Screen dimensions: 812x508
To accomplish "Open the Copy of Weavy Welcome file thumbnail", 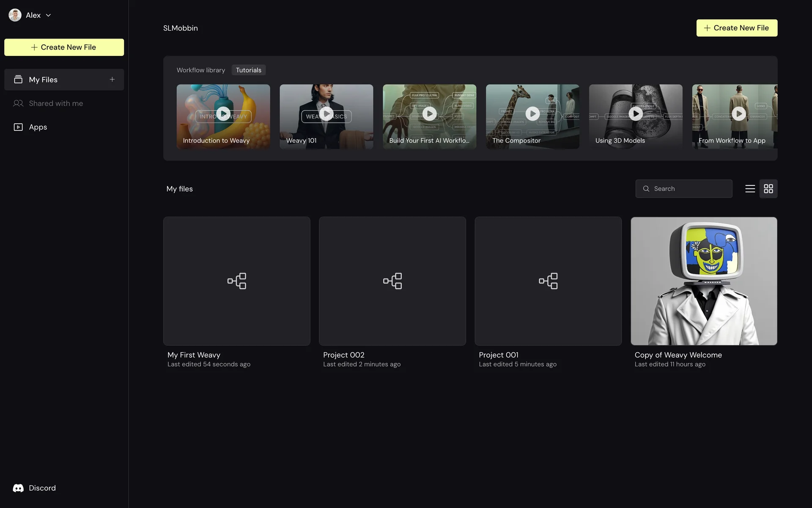I will [704, 281].
